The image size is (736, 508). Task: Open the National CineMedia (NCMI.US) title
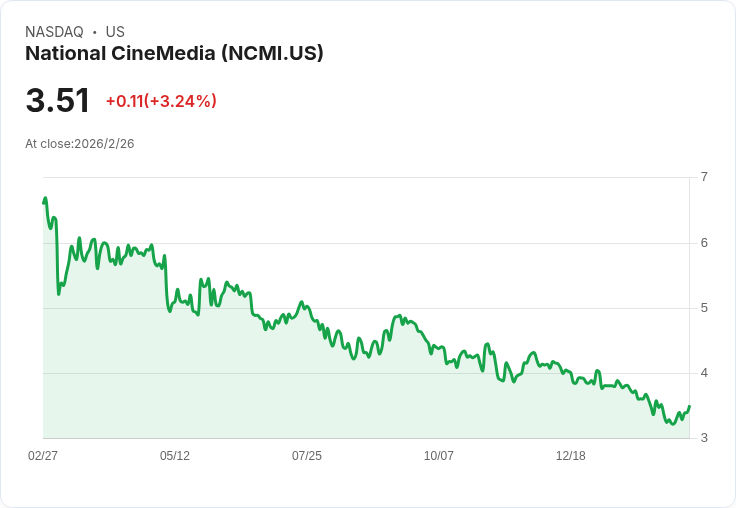tap(174, 54)
